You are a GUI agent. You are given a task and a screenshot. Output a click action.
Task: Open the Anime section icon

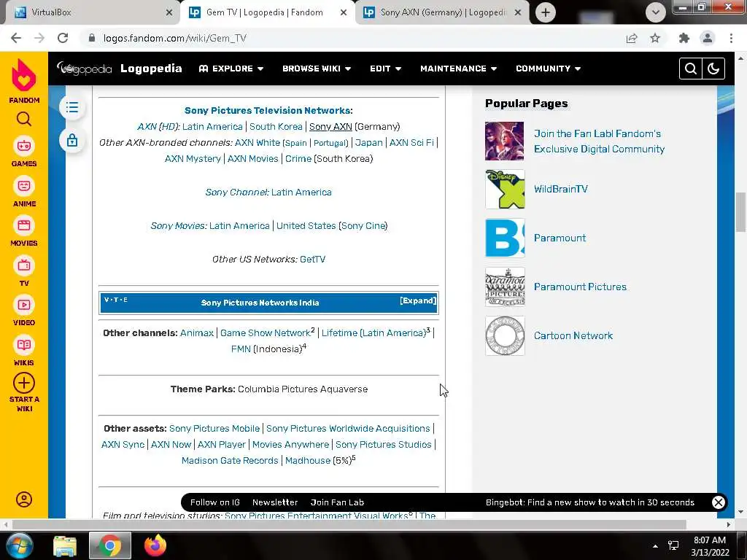tap(24, 186)
